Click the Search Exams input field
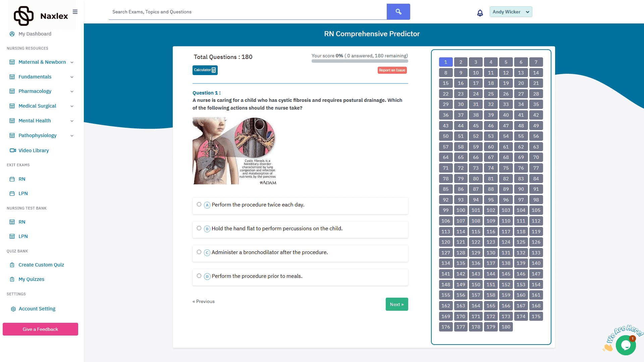 tap(247, 12)
